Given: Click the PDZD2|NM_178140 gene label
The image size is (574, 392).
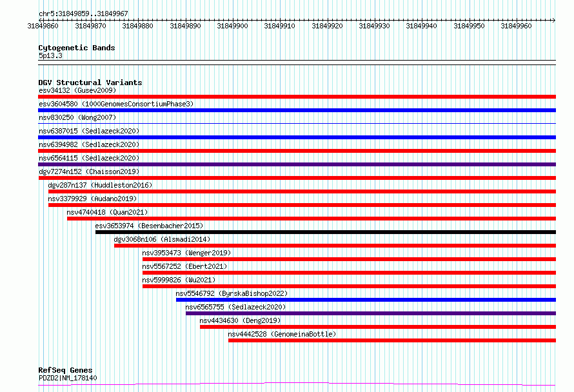Looking at the screenshot, I should tap(68, 378).
